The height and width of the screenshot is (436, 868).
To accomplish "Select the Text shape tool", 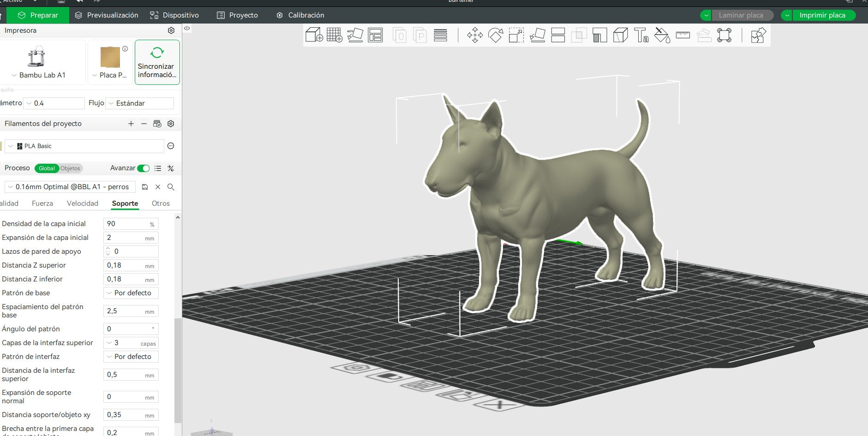I will (x=641, y=35).
